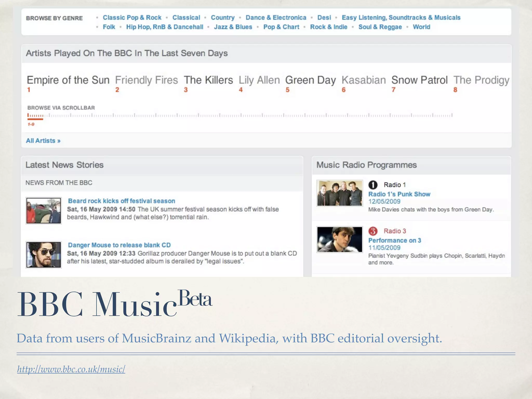Read Beard rock kicks off festival season

(x=122, y=201)
